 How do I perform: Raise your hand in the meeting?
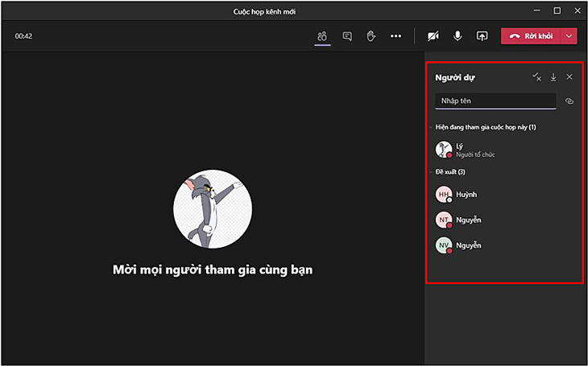point(371,36)
